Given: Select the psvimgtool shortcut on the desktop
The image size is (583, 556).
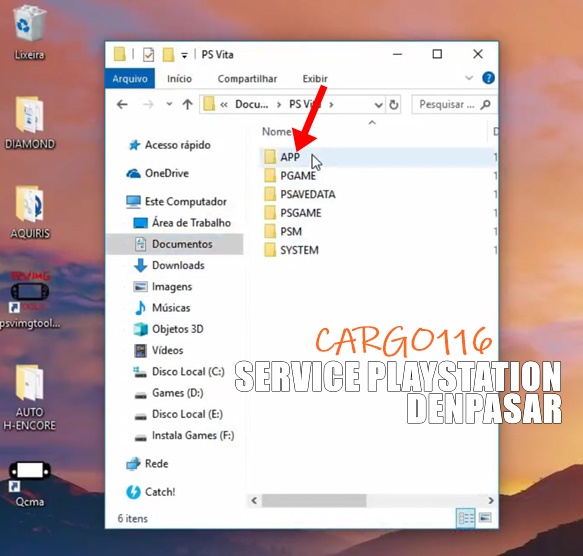Looking at the screenshot, I should point(29,299).
